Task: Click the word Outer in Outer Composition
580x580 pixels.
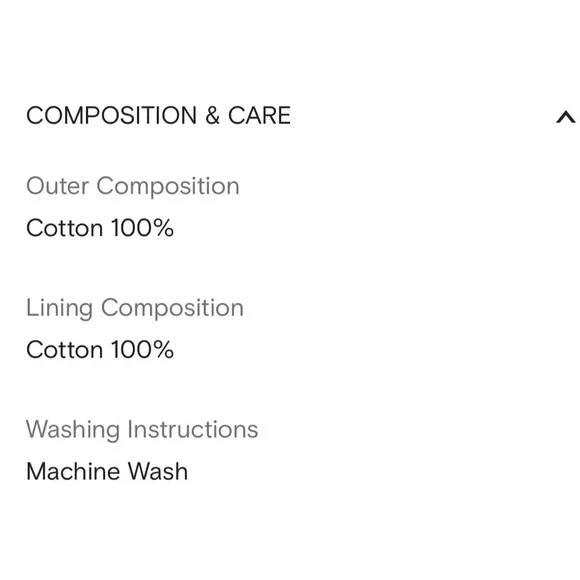Action: [x=57, y=186]
